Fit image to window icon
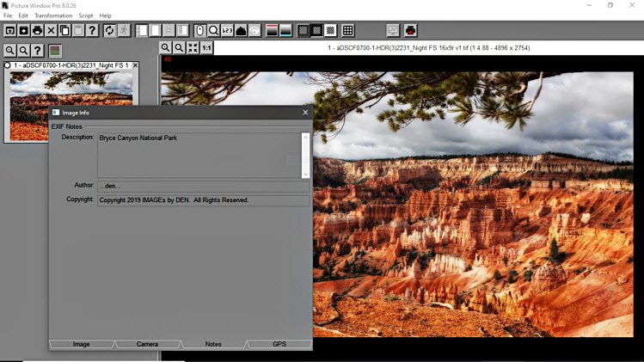The width and height of the screenshot is (644, 362). click(x=193, y=48)
